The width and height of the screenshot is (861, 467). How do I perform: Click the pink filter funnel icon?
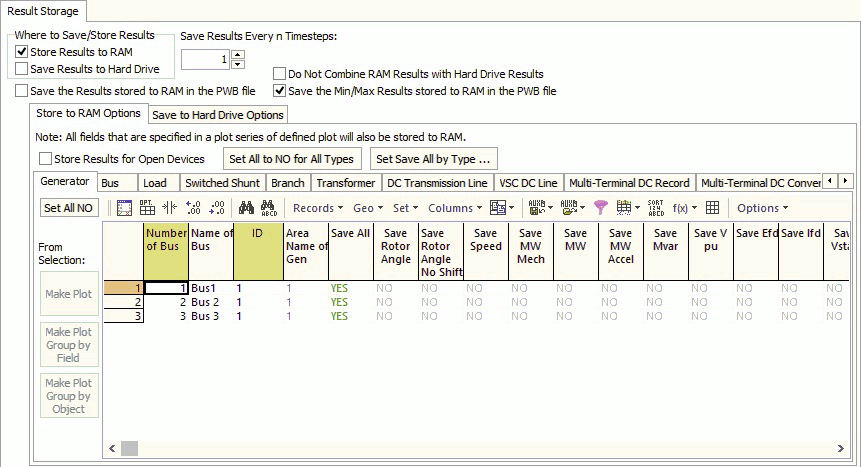tap(600, 208)
